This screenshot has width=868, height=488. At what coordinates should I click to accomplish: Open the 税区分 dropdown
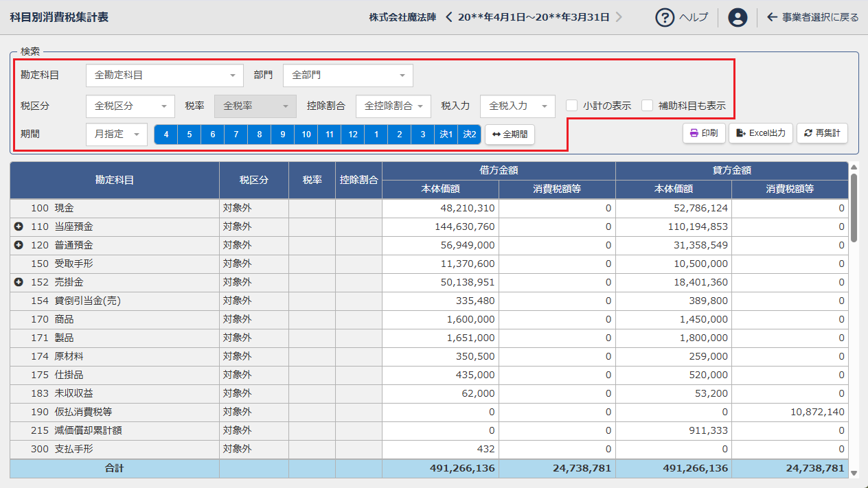tap(130, 106)
